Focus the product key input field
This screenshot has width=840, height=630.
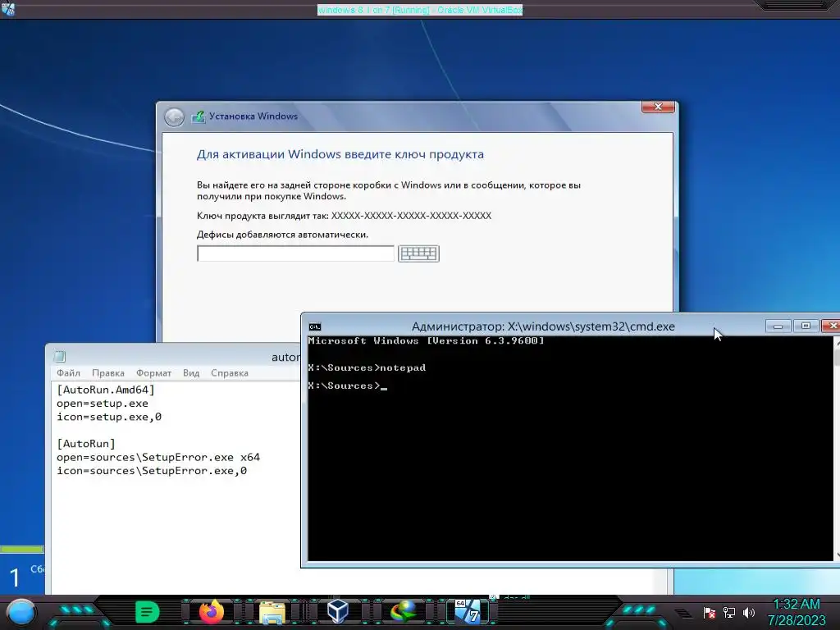pyautogui.click(x=295, y=253)
